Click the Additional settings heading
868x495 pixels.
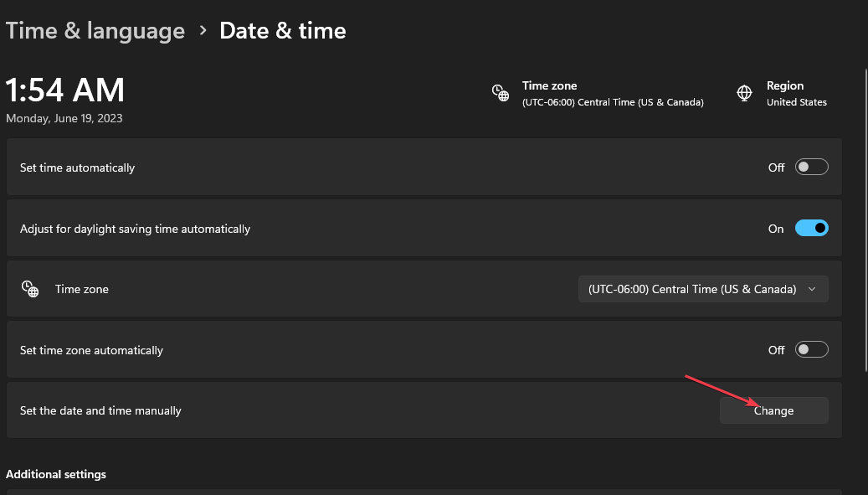click(x=56, y=475)
